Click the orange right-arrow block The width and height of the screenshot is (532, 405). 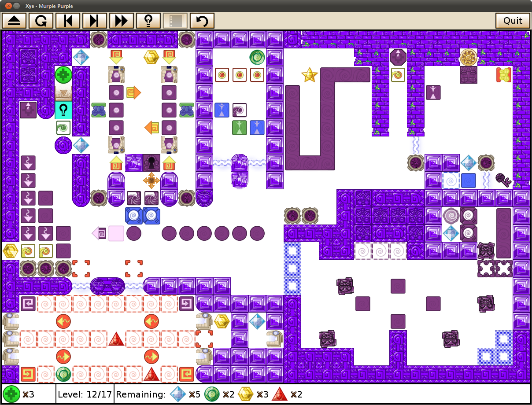134,92
